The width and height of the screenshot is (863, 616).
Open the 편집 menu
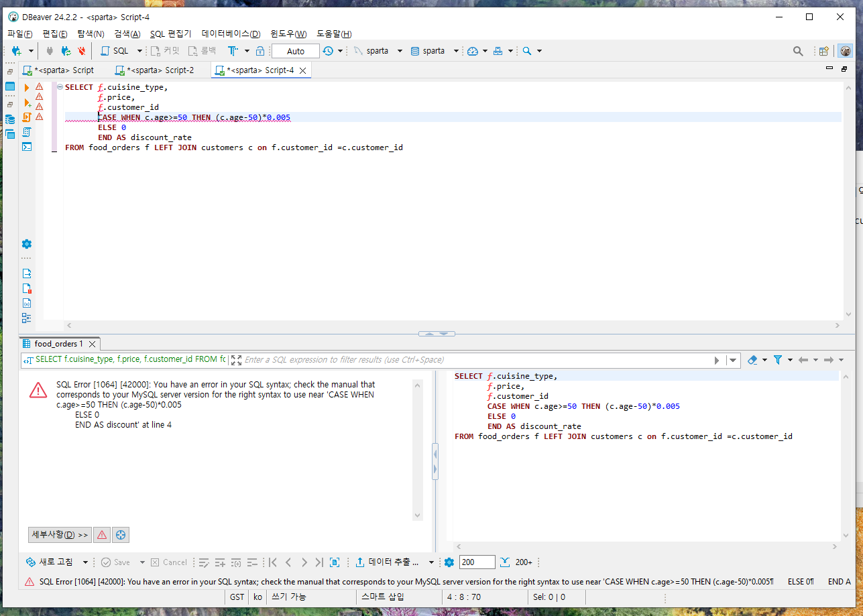[x=54, y=34]
